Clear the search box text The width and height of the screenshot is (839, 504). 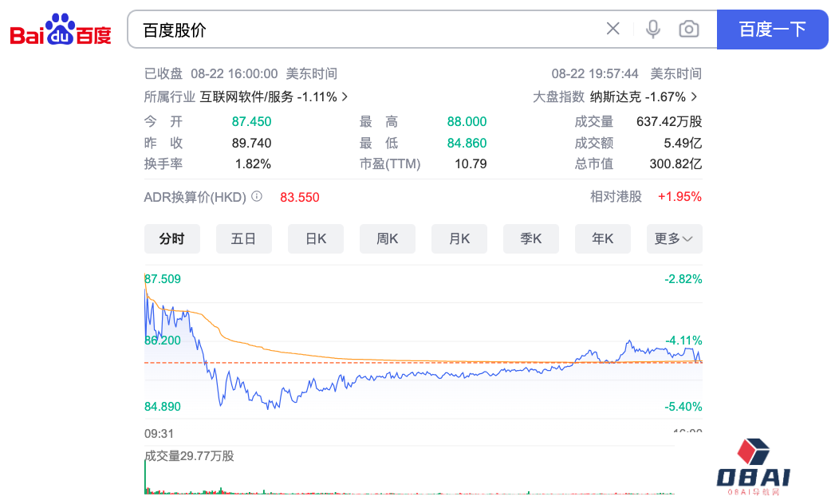click(613, 30)
